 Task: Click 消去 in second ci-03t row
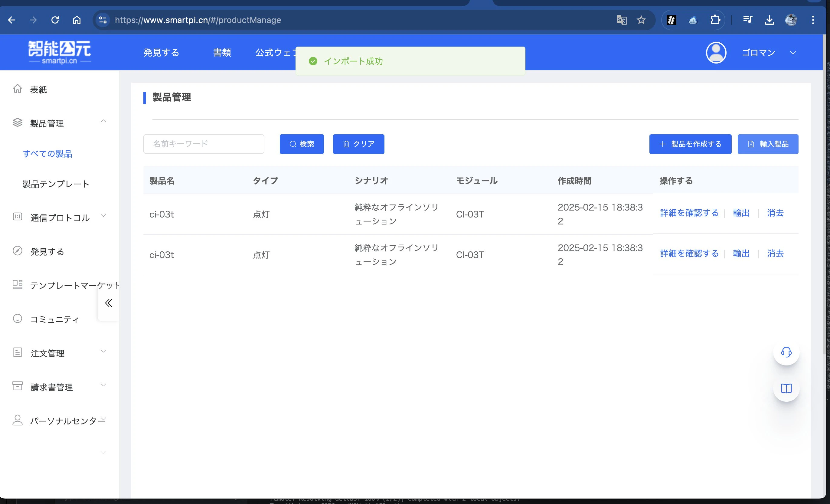pos(775,253)
